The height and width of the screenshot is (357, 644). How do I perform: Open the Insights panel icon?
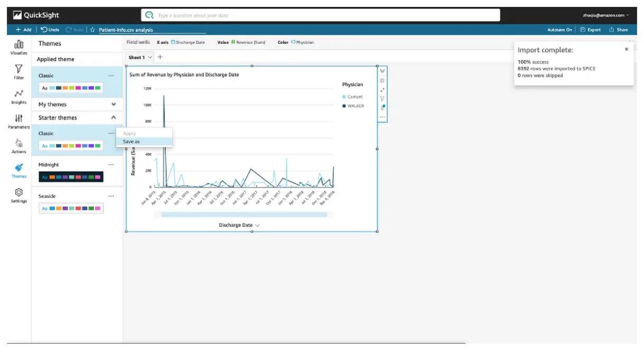click(18, 94)
